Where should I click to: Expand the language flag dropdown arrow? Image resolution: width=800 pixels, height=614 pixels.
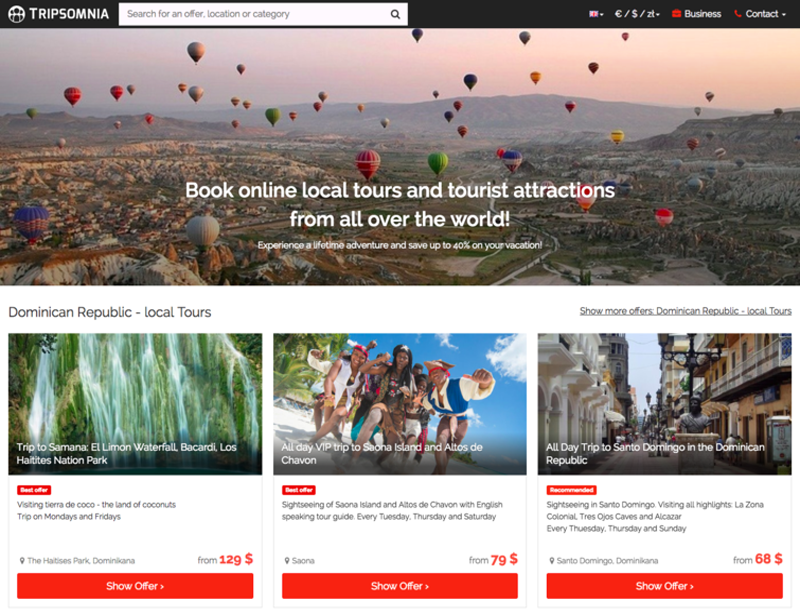pos(602,15)
